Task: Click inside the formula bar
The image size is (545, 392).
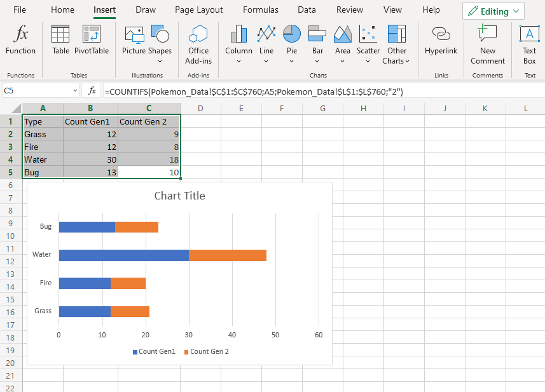Action: (x=254, y=90)
